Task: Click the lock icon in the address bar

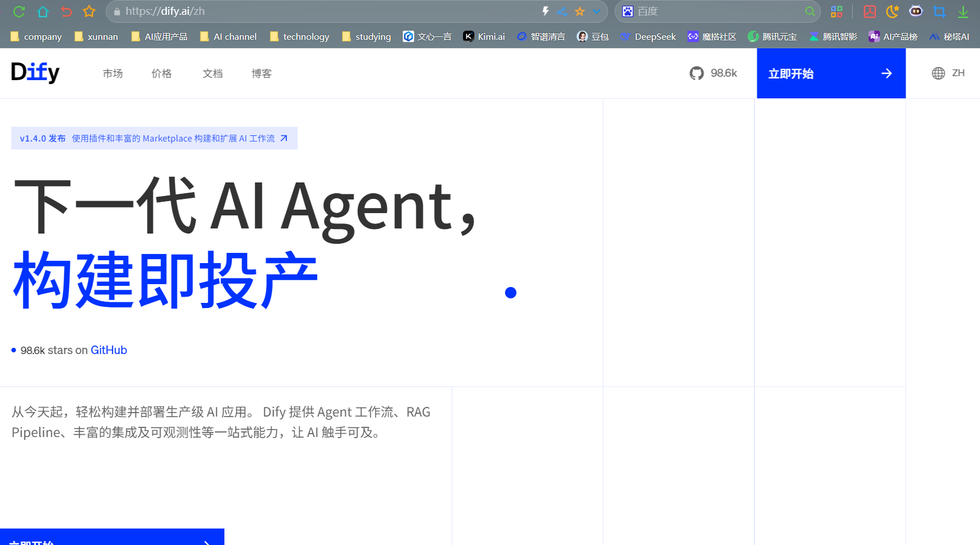Action: click(x=117, y=11)
